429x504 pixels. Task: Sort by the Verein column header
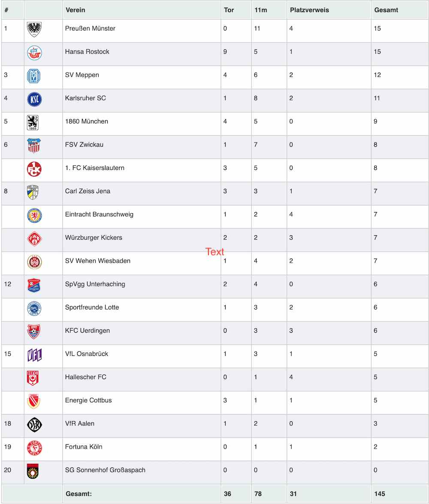tap(76, 10)
